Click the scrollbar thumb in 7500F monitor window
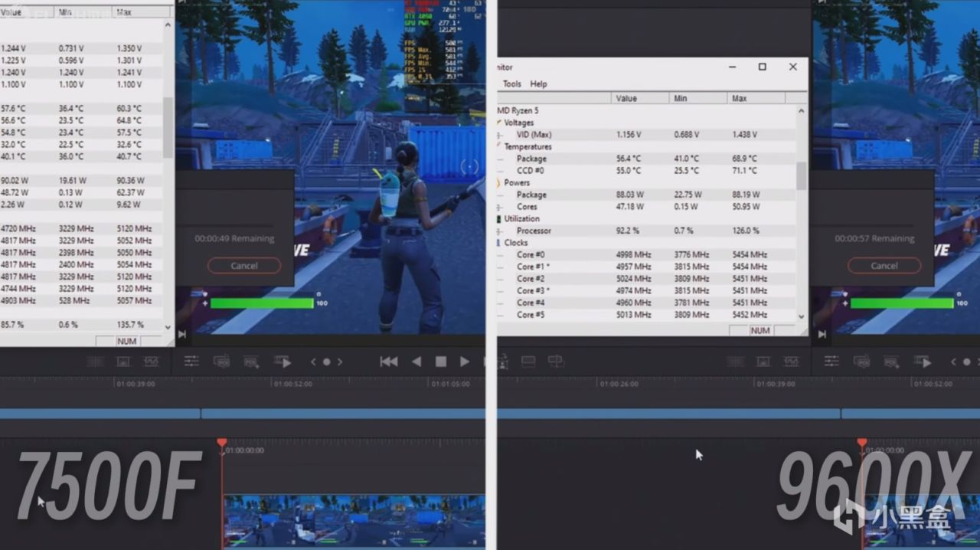The image size is (980, 550). 168,127
